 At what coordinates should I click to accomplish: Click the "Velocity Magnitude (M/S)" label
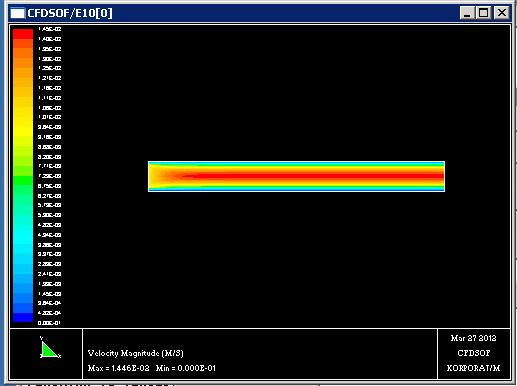136,353
